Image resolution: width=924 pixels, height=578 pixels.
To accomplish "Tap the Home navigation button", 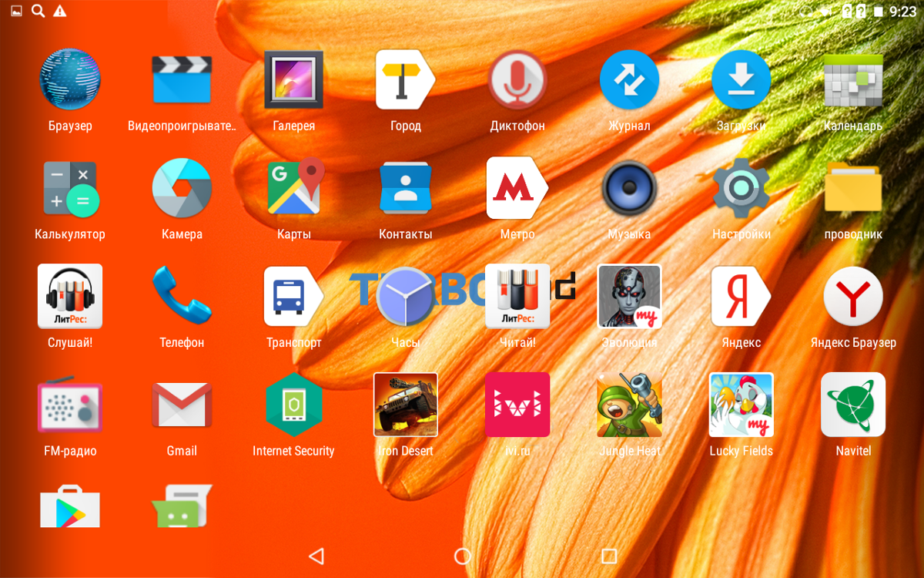I will point(462,556).
